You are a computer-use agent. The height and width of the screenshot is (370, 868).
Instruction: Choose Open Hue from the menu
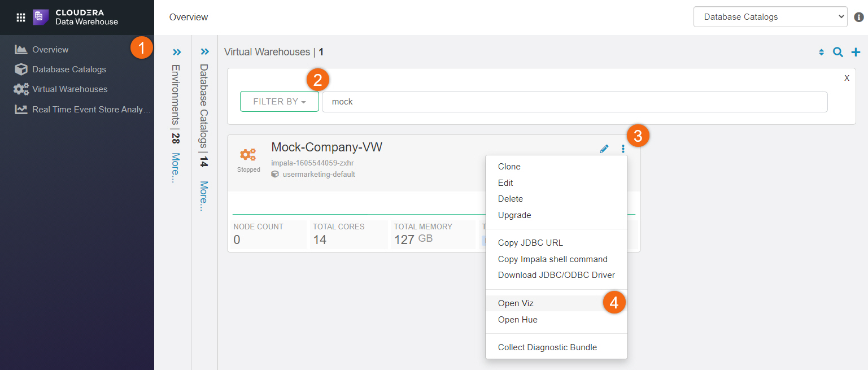pos(556,320)
